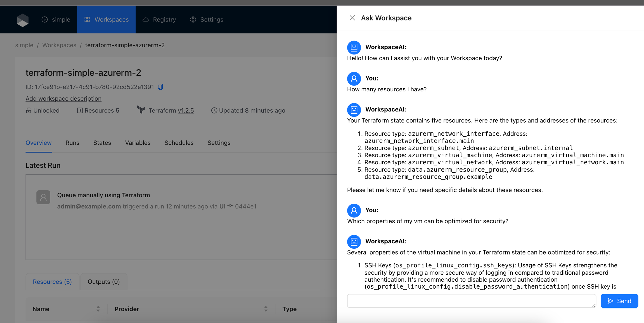Open Registry in top navigation
Viewport: 644px width, 323px height.
point(159,20)
